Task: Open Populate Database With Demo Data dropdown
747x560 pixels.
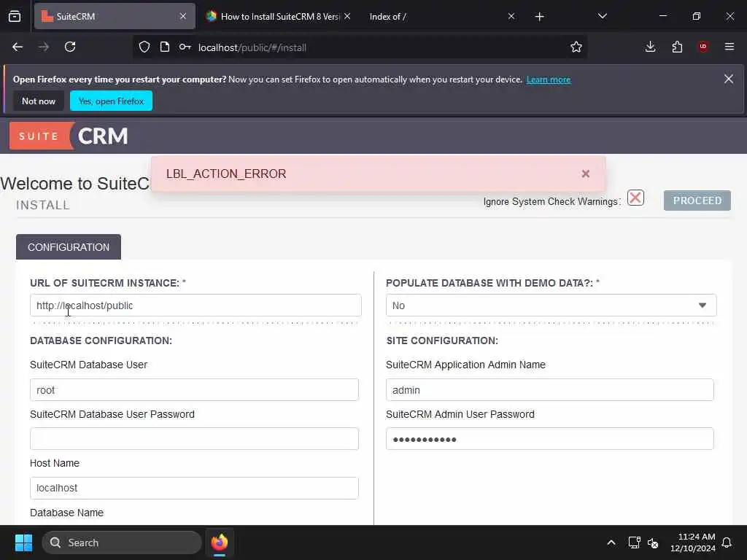Action: (551, 306)
